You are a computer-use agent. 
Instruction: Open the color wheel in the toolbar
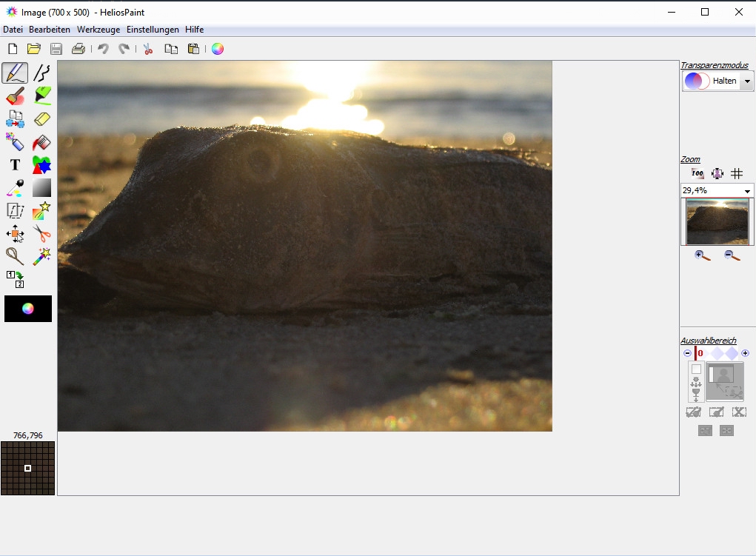[217, 49]
